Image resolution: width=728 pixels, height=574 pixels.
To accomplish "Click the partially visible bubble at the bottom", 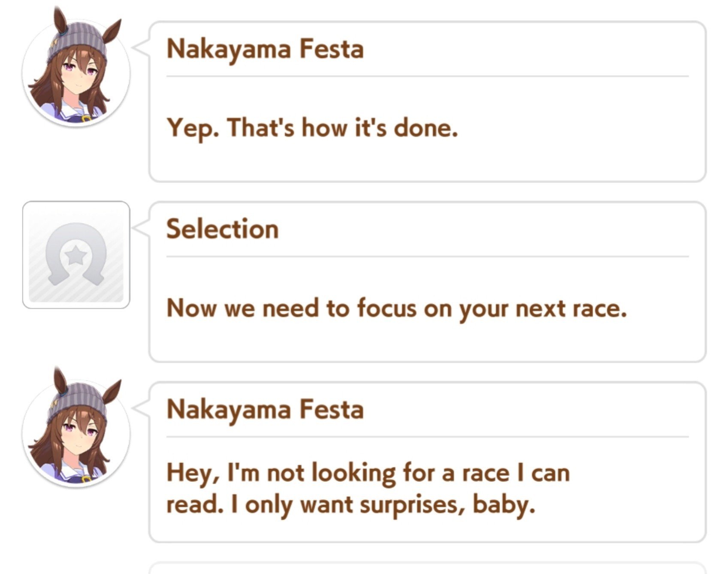I will [x=427, y=568].
